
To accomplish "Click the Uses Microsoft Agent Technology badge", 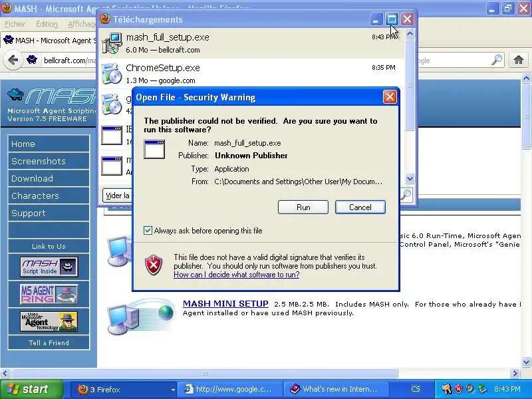I will coord(49,321).
